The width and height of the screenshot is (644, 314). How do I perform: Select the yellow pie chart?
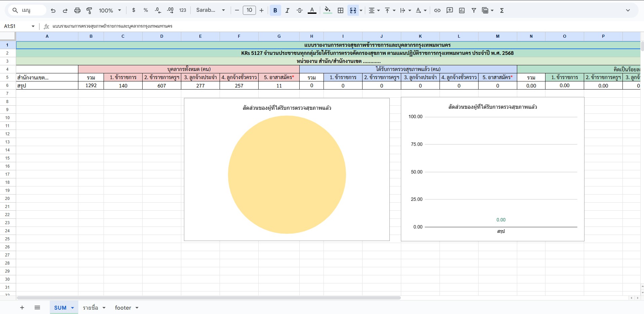(287, 174)
